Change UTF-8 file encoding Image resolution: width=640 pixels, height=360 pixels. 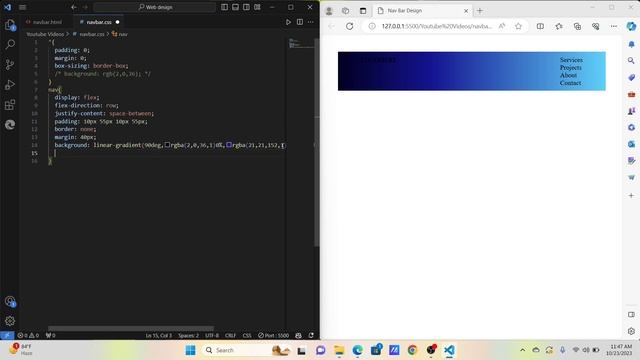click(x=212, y=336)
